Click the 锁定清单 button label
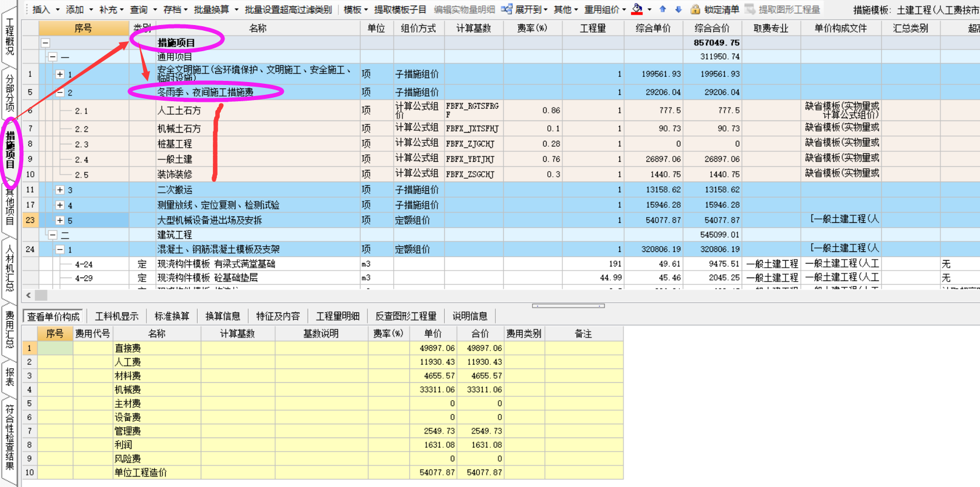Image resolution: width=980 pixels, height=487 pixels. point(721,10)
